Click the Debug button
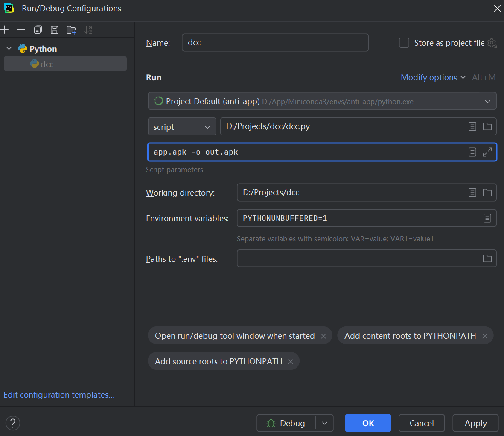The width and height of the screenshot is (504, 436). (x=286, y=423)
